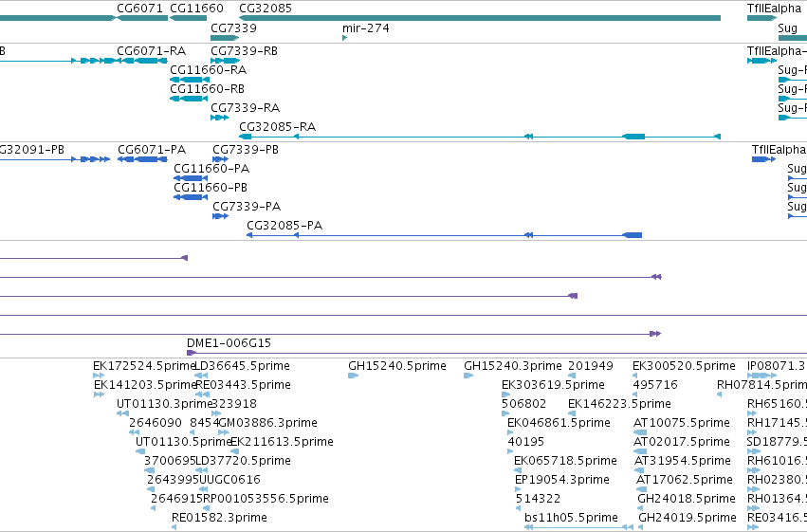Viewport: 807px width, 532px height.
Task: Select EST EK146223.5prime
Action: click(619, 404)
